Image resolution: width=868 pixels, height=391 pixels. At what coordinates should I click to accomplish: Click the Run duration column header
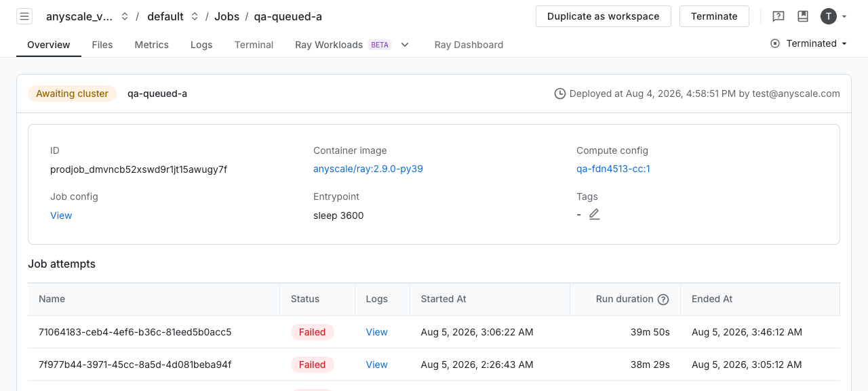tap(625, 299)
